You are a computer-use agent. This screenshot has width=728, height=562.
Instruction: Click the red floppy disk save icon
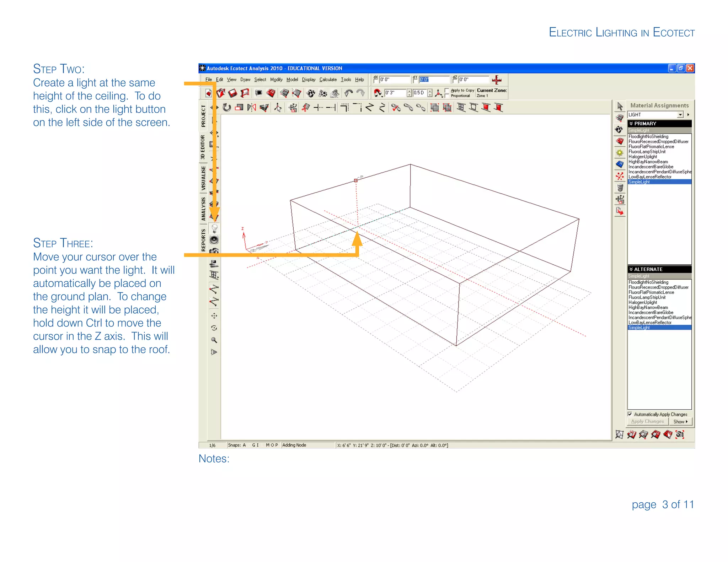pyautogui.click(x=232, y=93)
